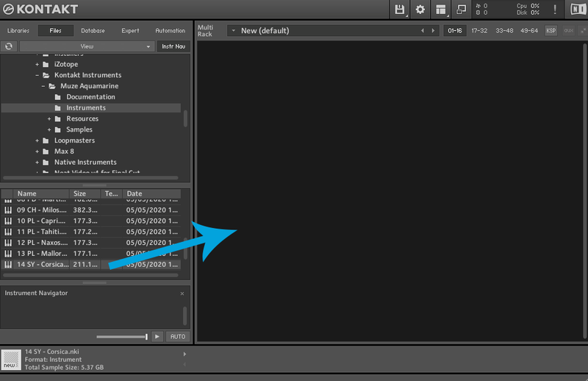The height and width of the screenshot is (381, 588).
Task: Play the selected instrument preview
Action: 157,337
